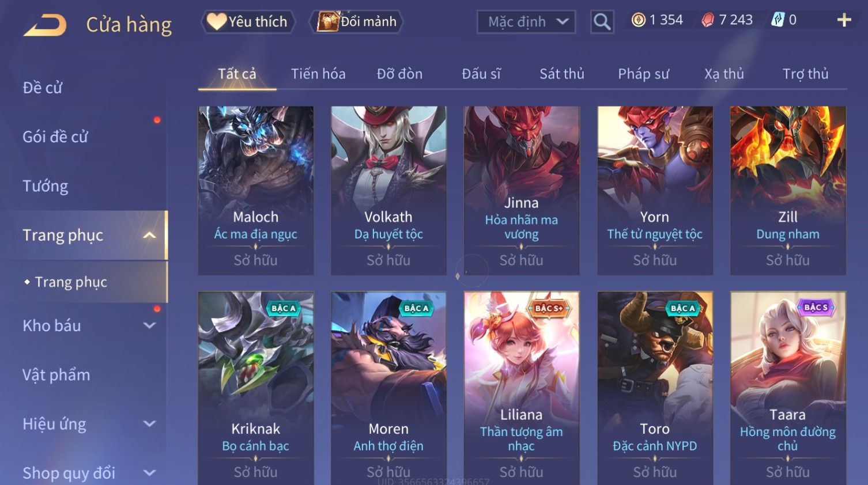Open Tướng in the sidebar

point(46,186)
